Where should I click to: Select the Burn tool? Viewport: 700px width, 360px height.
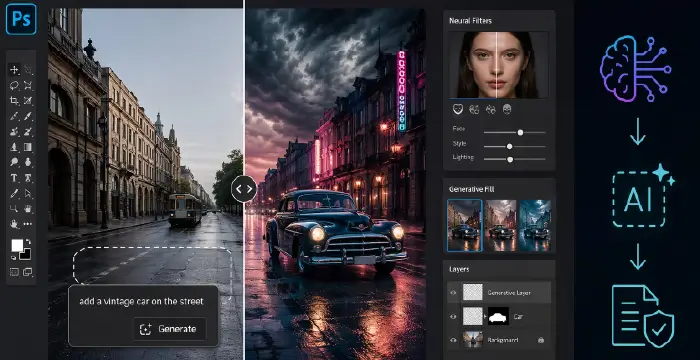tap(29, 162)
